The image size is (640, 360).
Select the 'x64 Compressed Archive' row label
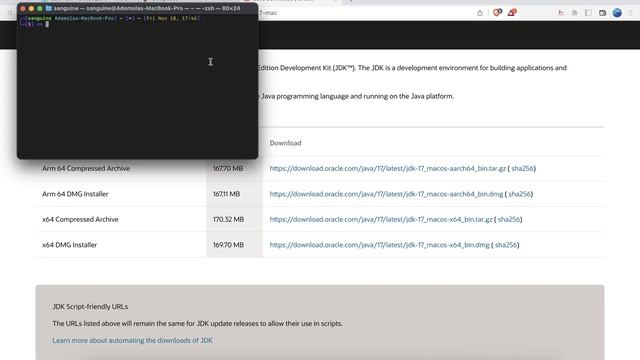80,219
